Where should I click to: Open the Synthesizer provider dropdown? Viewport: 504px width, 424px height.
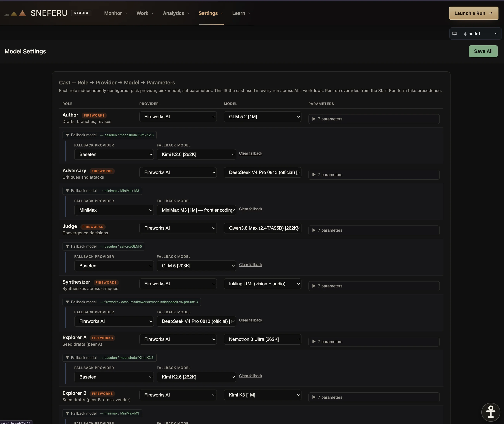coord(178,284)
